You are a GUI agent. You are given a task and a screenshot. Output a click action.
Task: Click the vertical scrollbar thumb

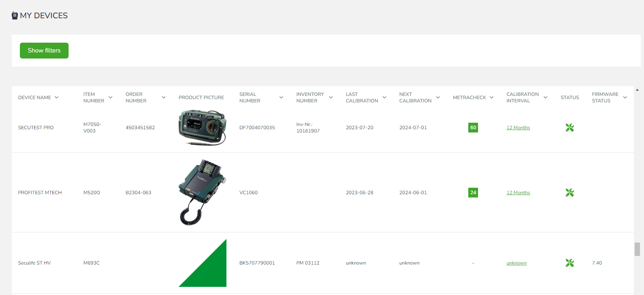click(x=637, y=249)
